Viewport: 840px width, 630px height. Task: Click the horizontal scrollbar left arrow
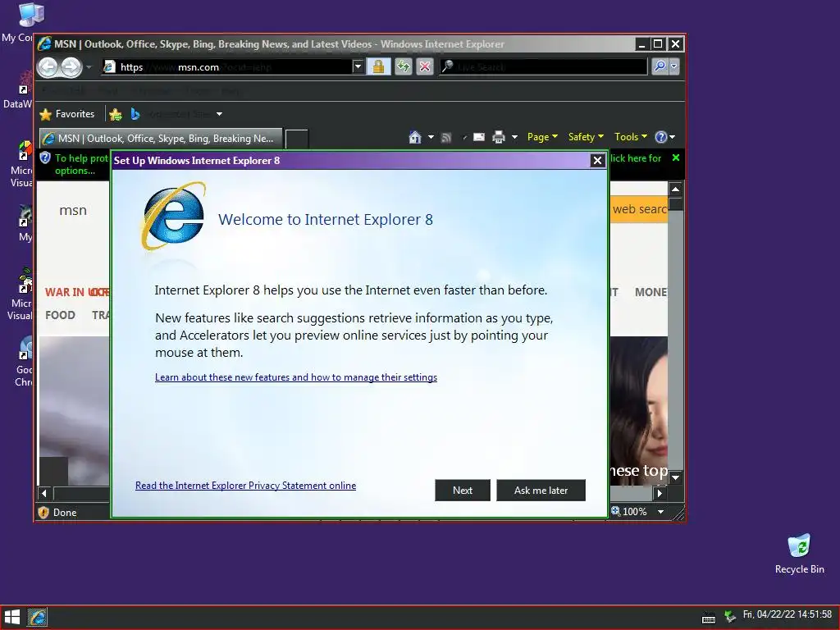(44, 493)
